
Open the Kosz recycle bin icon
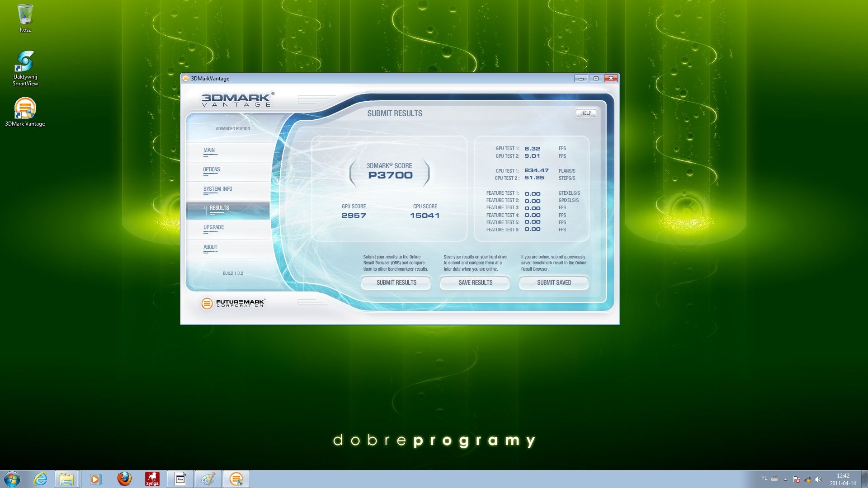tap(25, 18)
